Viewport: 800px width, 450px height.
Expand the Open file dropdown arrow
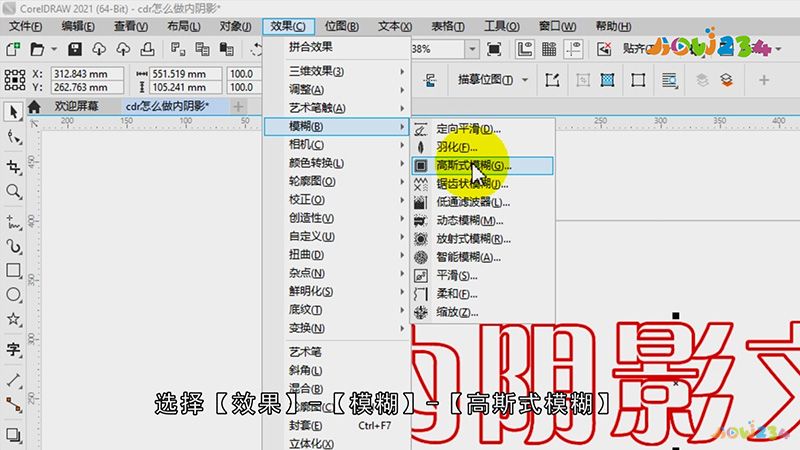pos(54,49)
